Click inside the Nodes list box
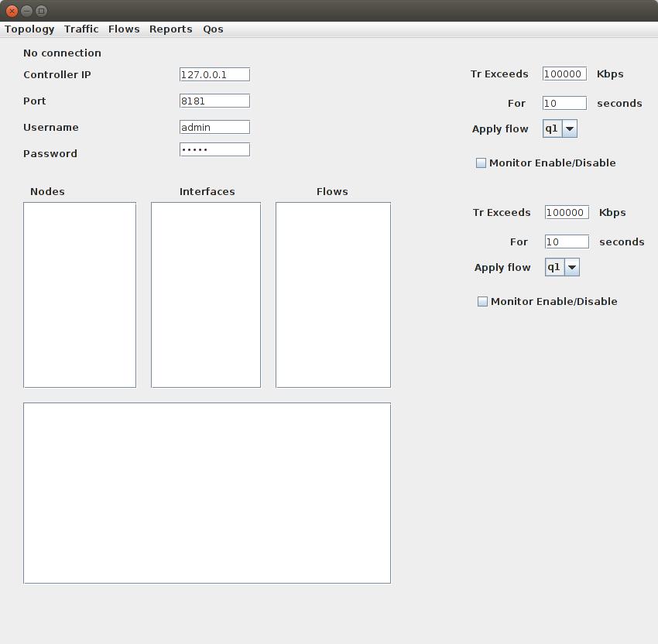 pos(80,295)
